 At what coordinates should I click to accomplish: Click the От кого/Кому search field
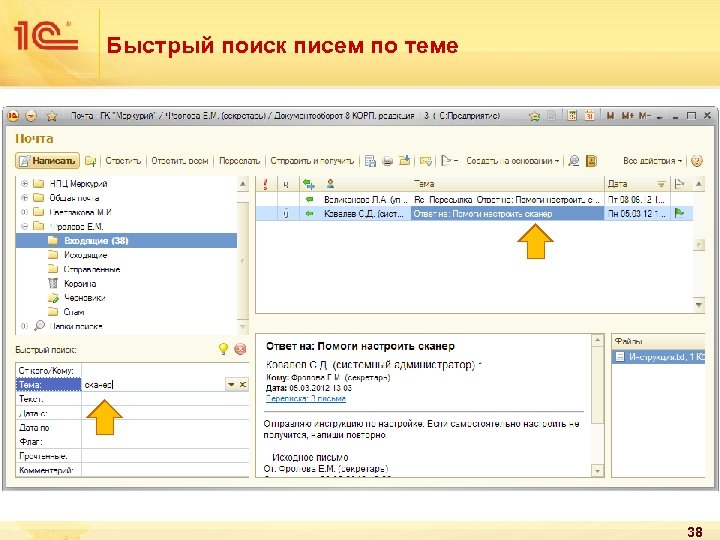coord(165,370)
